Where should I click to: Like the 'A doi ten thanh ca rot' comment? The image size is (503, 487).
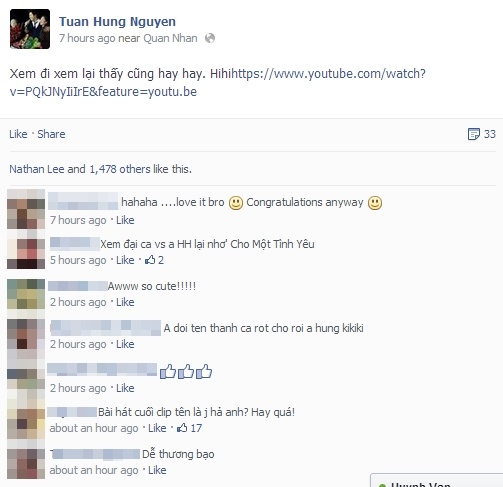[x=125, y=344]
